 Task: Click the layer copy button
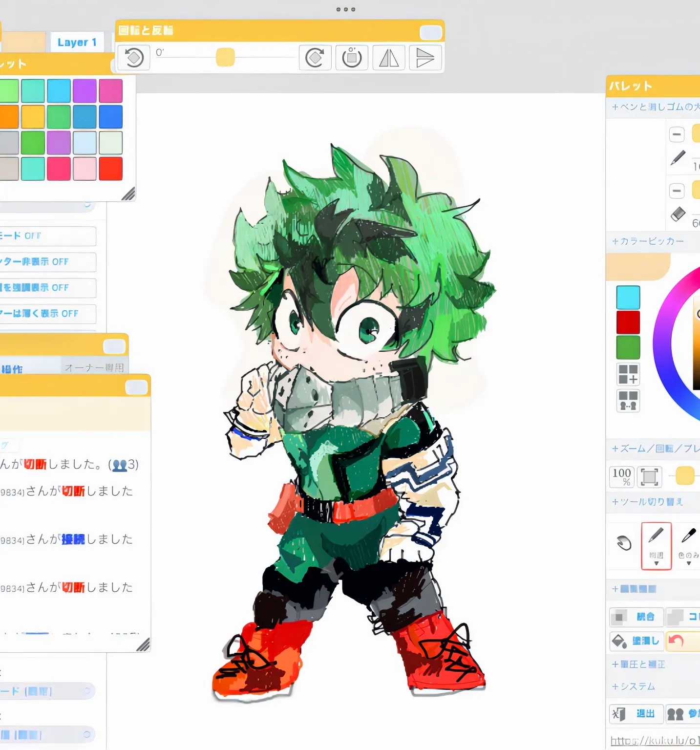pos(683,617)
